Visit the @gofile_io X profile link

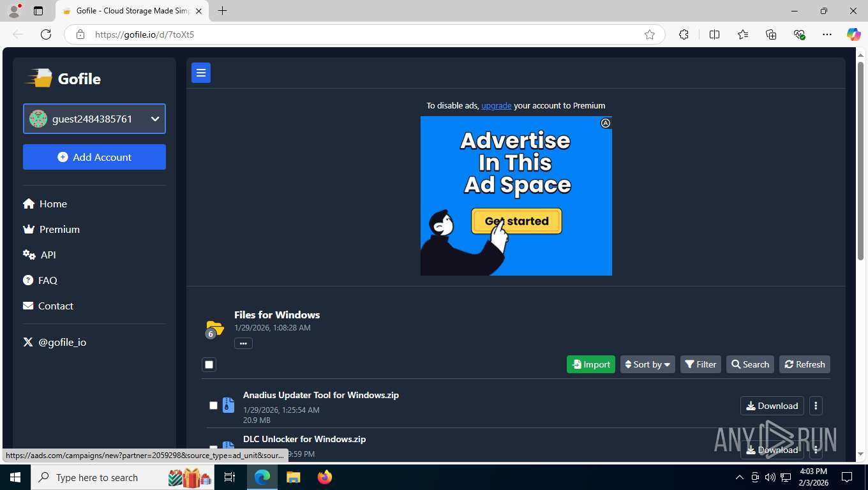(x=55, y=342)
